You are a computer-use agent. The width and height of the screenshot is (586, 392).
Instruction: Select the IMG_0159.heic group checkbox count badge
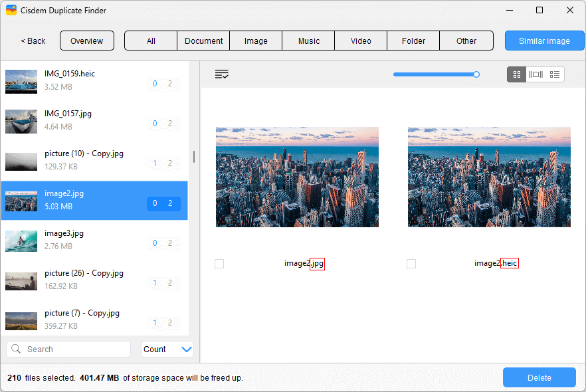coord(163,84)
